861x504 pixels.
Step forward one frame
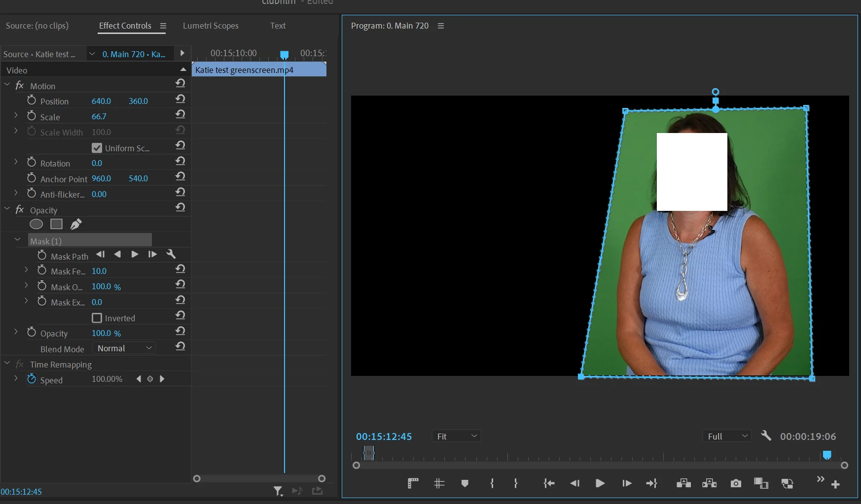pyautogui.click(x=627, y=483)
